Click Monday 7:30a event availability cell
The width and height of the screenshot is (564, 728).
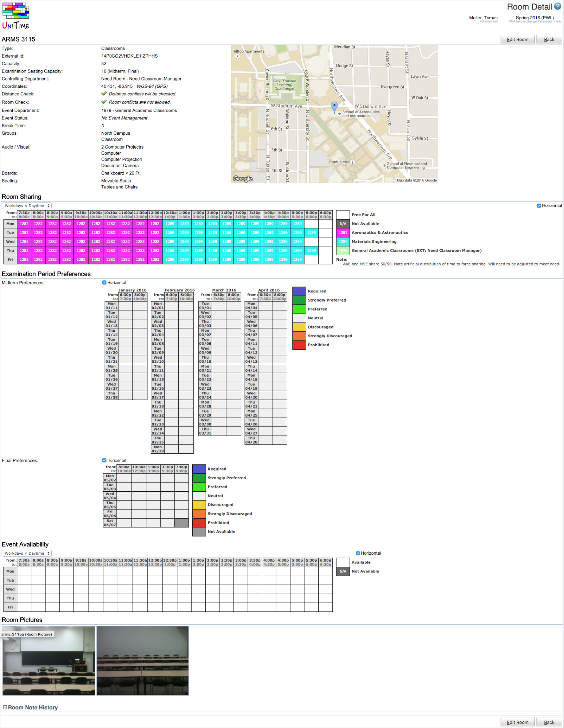click(24, 571)
